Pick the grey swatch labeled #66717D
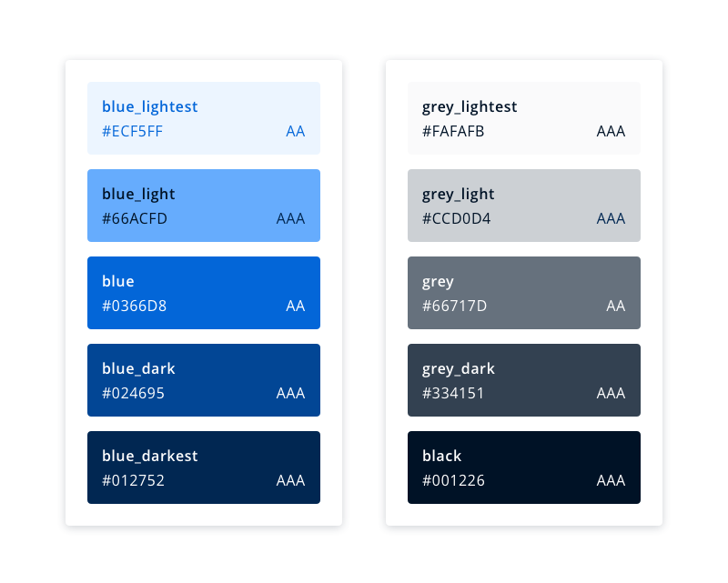The image size is (728, 583). pyautogui.click(x=524, y=293)
